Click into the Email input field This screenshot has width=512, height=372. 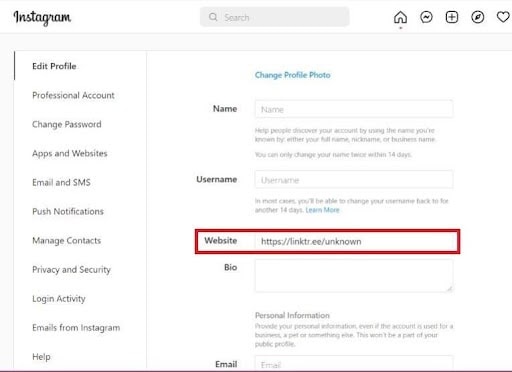click(x=354, y=364)
